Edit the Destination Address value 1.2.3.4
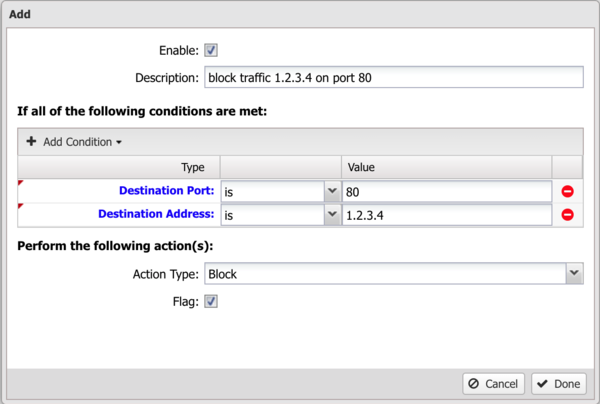 click(x=447, y=215)
